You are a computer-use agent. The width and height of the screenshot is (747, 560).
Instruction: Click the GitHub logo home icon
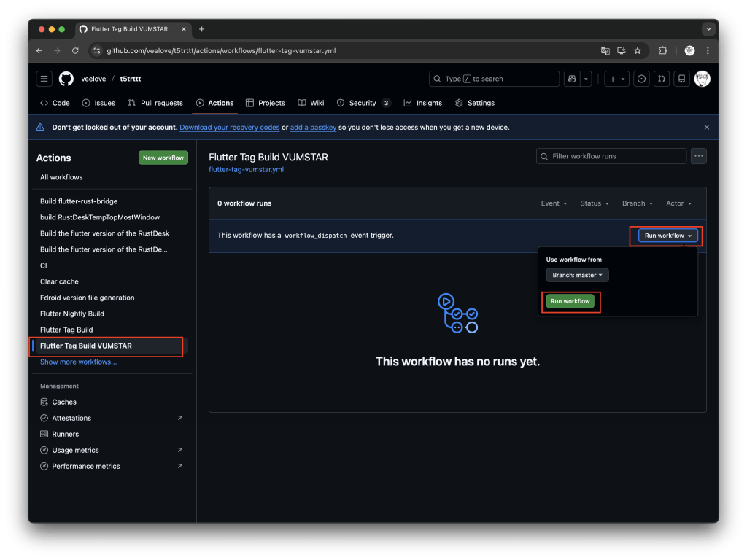(66, 79)
